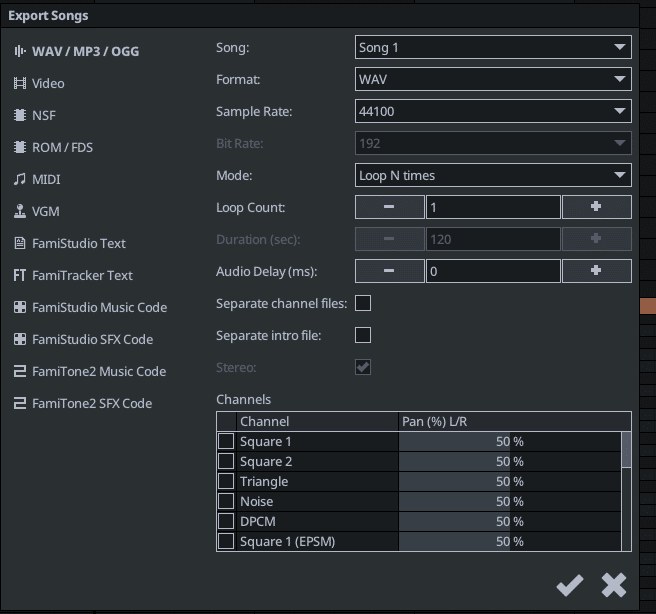The height and width of the screenshot is (614, 656).
Task: Decrease Loop Count with minus button
Action: [390, 207]
